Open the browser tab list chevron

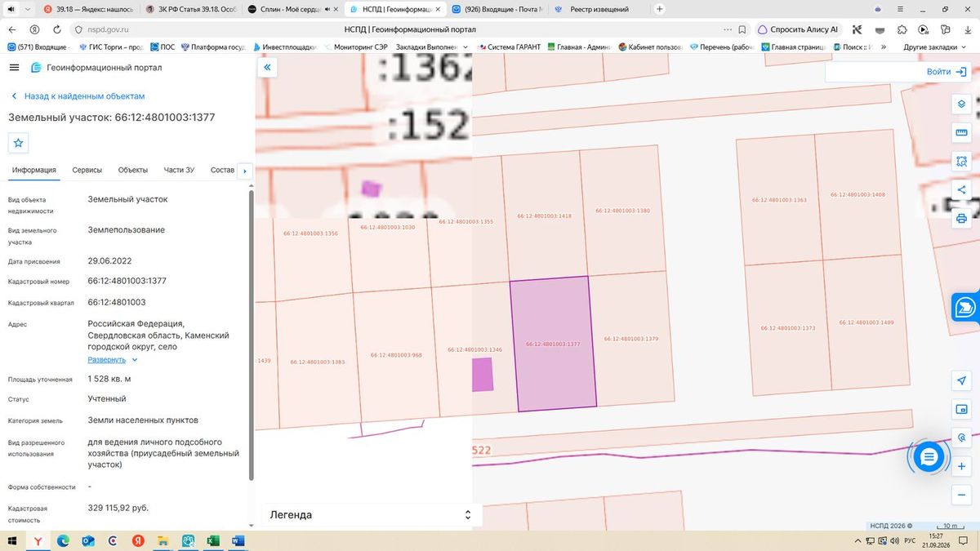[28, 9]
